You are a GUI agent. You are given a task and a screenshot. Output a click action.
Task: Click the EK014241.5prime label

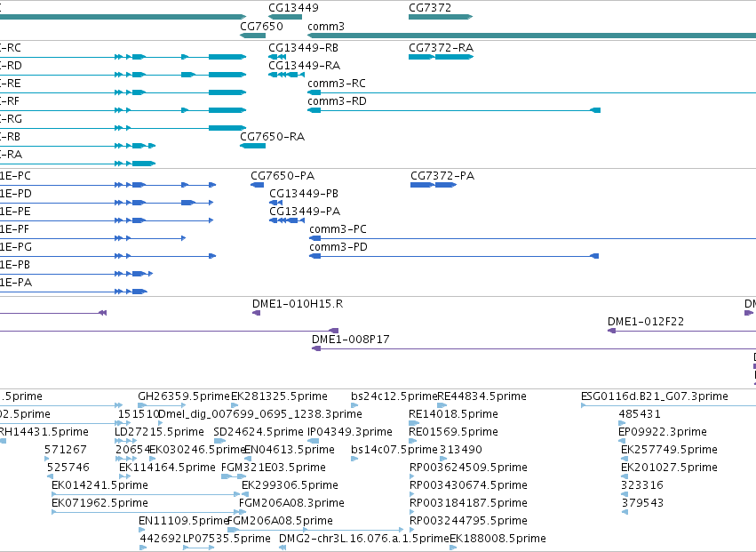[x=99, y=485]
